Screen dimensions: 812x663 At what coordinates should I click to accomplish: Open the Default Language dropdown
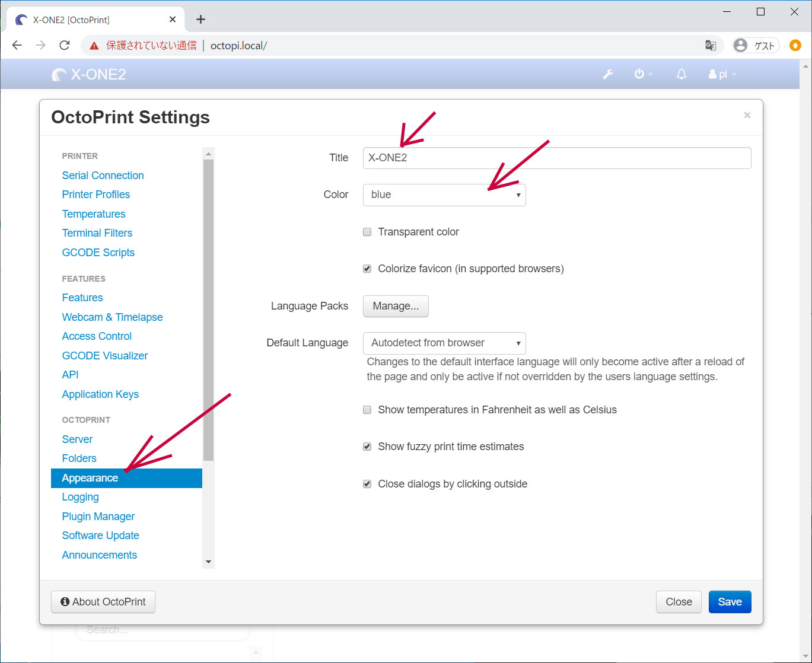pyautogui.click(x=444, y=343)
